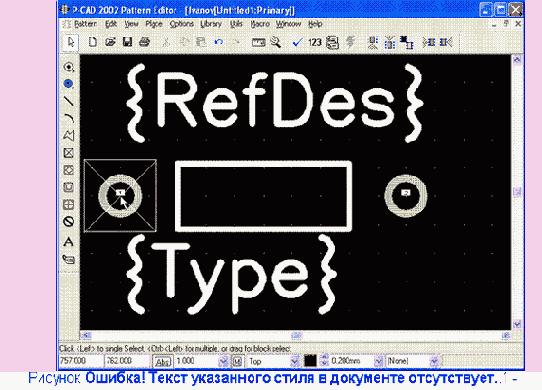
Task: Open the Library menu
Action: (211, 24)
